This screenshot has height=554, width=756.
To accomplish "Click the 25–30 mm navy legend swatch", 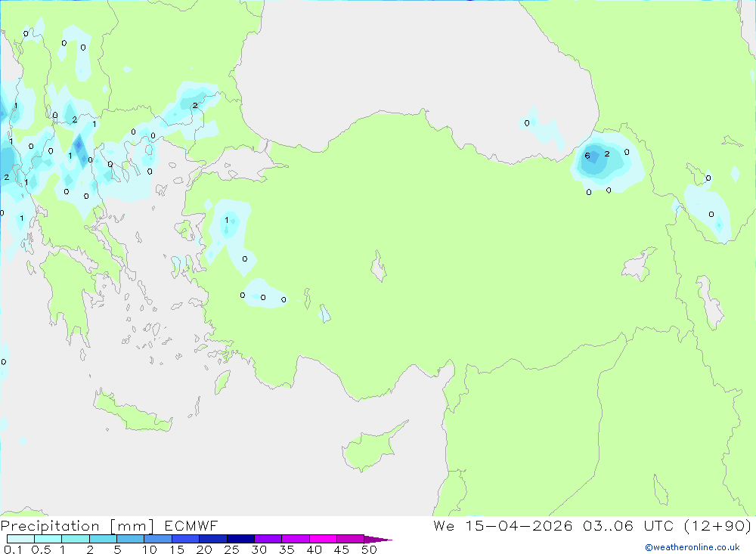I will pyautogui.click(x=240, y=539).
